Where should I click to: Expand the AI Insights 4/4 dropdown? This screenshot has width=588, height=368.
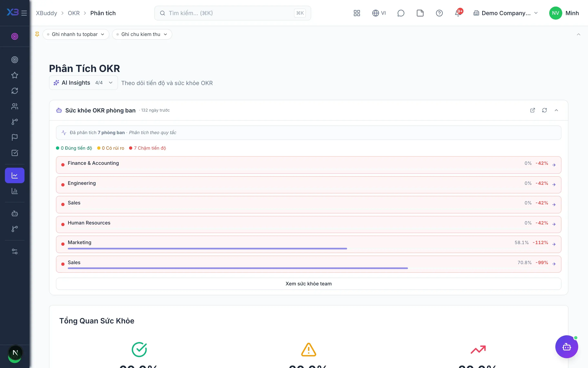tap(83, 83)
